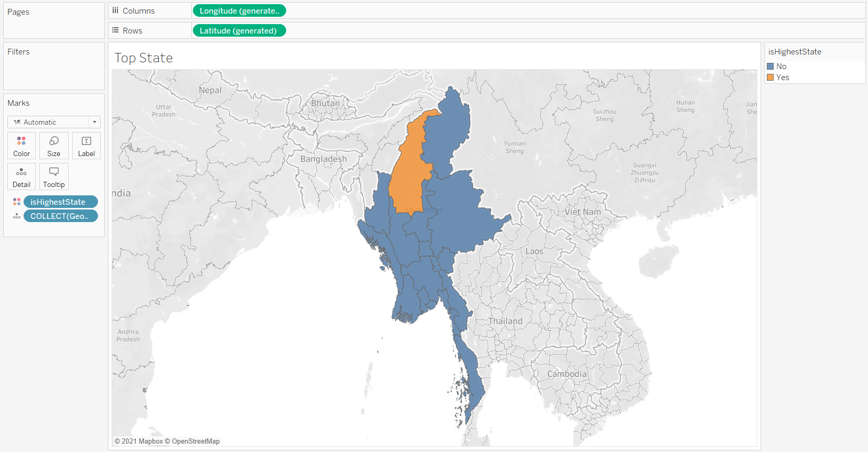The height and width of the screenshot is (452, 868).
Task: Select the Latitude (generated) pill in Rows
Action: (239, 30)
